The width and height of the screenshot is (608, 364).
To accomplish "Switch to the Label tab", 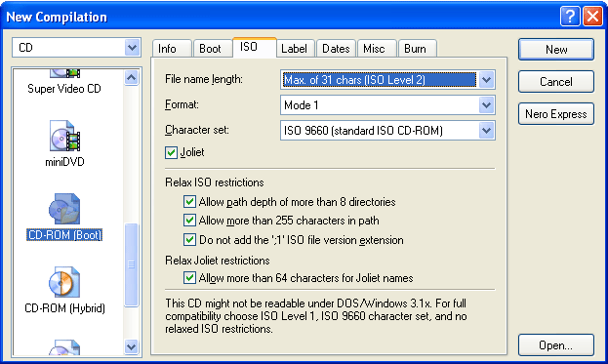I will click(x=296, y=49).
